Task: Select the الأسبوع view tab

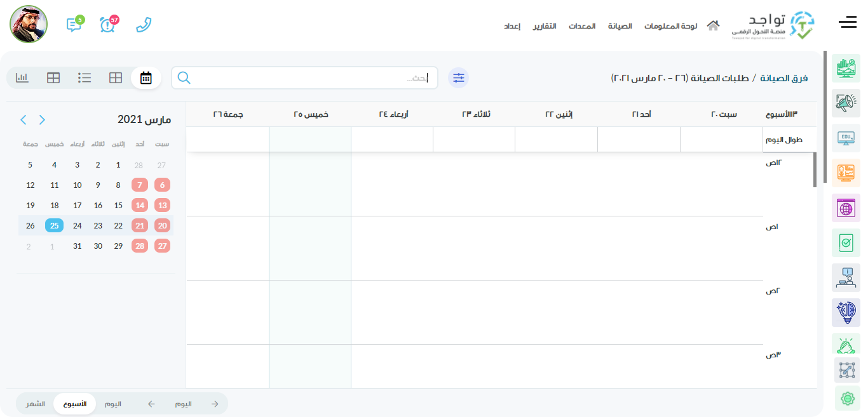Action: pos(75,404)
